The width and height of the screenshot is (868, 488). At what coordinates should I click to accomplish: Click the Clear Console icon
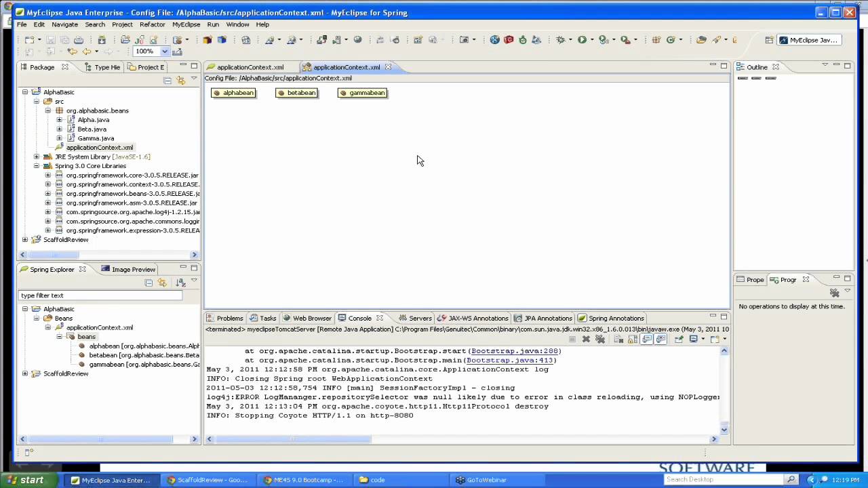click(618, 339)
